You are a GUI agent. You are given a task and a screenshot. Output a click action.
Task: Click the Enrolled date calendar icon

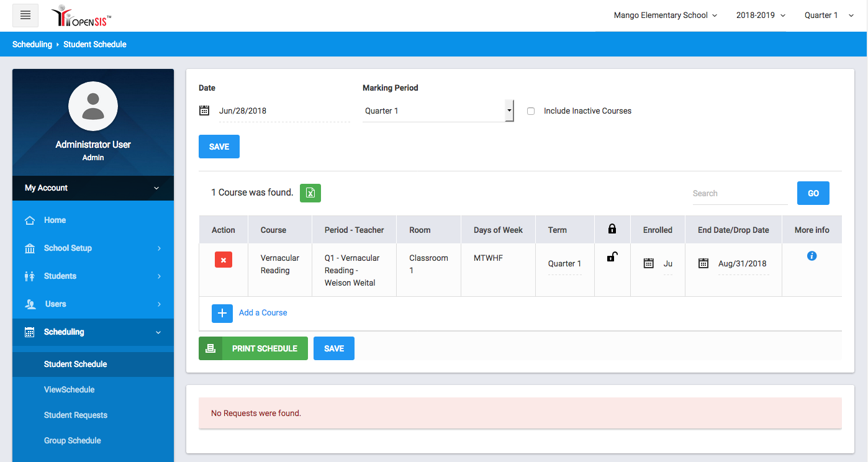[x=649, y=263]
